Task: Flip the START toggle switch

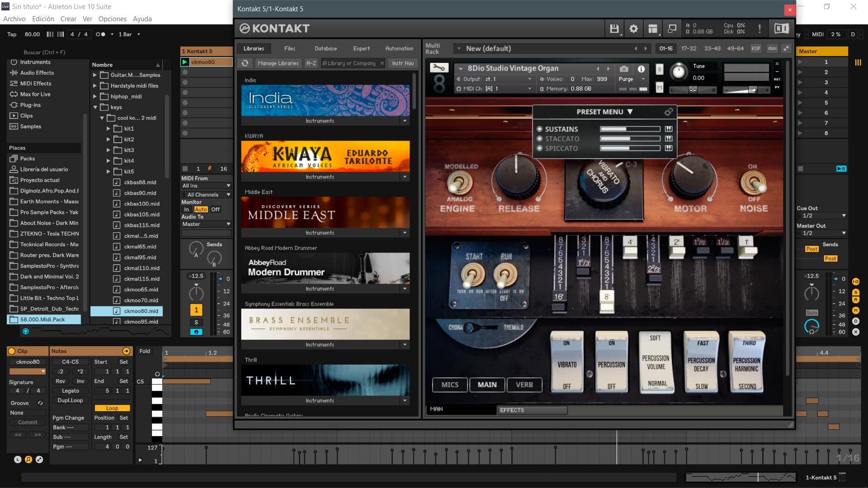Action: (473, 275)
